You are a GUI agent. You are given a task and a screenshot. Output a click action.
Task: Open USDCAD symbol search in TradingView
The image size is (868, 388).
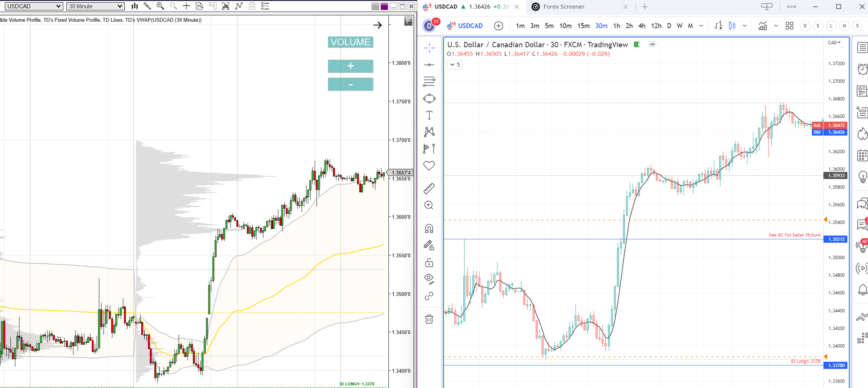pyautogui.click(x=465, y=26)
